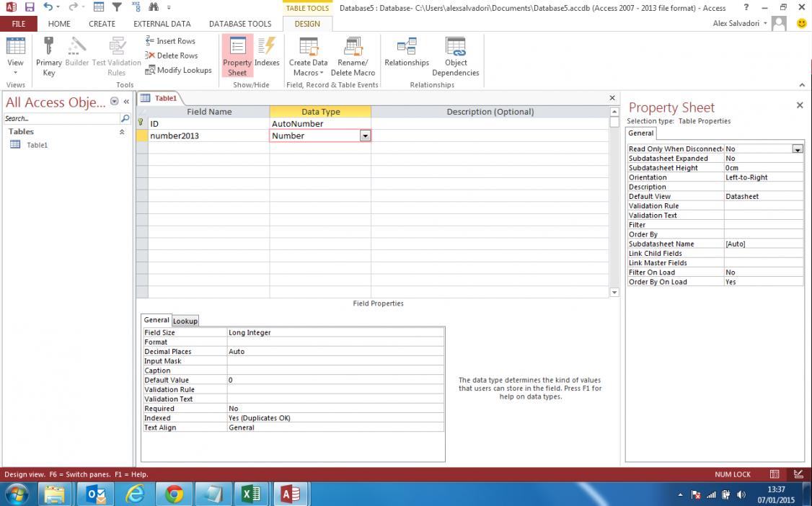Select Table1 in the navigation pane
Screen dimensions: 812x506
[x=37, y=145]
